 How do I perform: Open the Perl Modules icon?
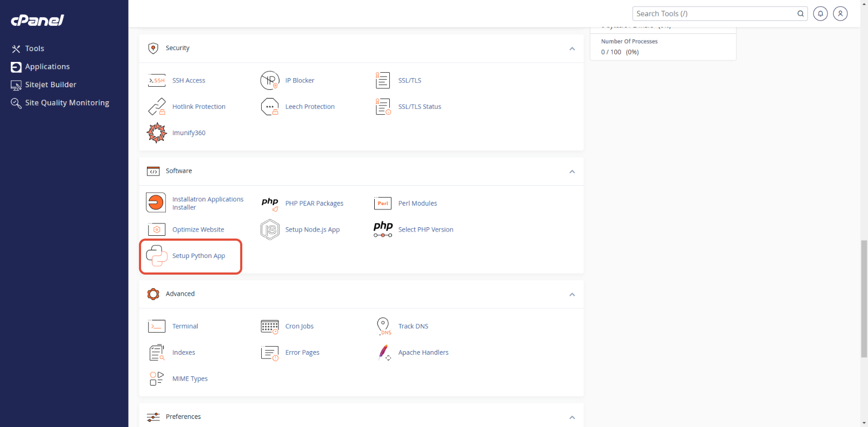point(383,204)
